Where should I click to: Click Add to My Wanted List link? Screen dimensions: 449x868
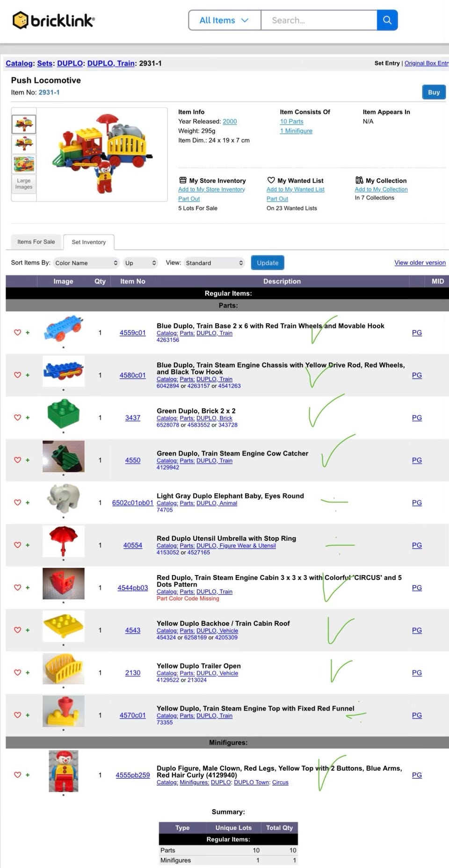click(x=296, y=190)
